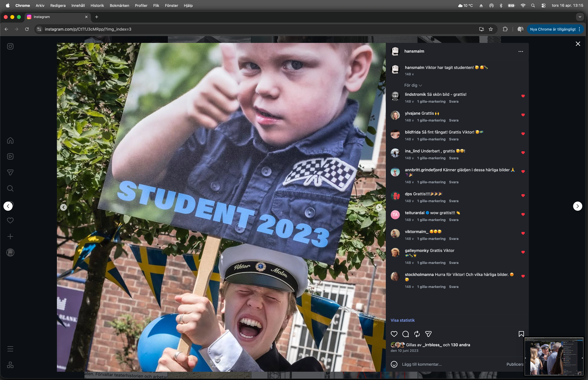Click the repost arrows icon under post
The image size is (588, 380).
click(417, 334)
